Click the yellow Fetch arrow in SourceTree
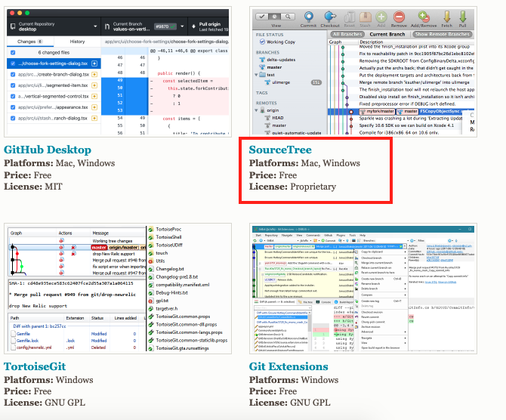The height and width of the screenshot is (420, 506). tap(447, 17)
